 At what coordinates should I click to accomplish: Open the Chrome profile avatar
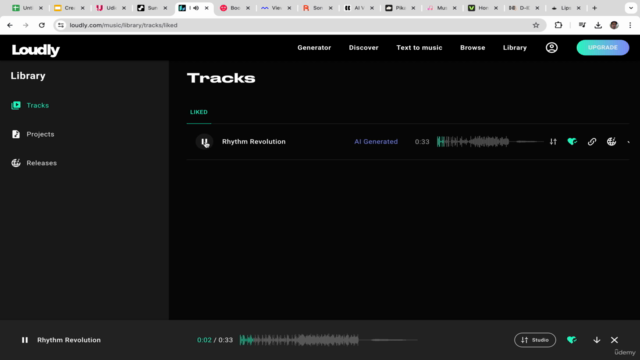[x=614, y=25]
